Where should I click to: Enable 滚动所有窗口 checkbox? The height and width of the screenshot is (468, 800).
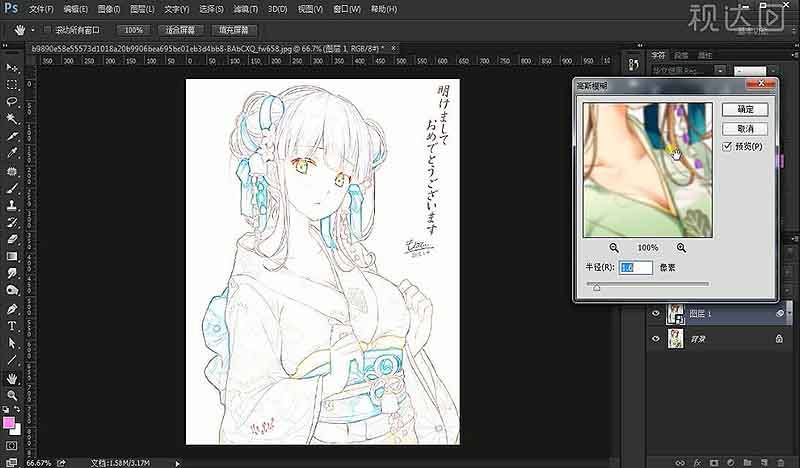coord(47,30)
